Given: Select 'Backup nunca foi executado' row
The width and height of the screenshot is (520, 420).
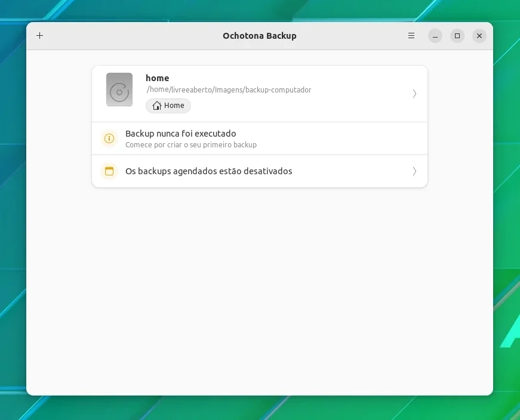Looking at the screenshot, I should tap(260, 138).
